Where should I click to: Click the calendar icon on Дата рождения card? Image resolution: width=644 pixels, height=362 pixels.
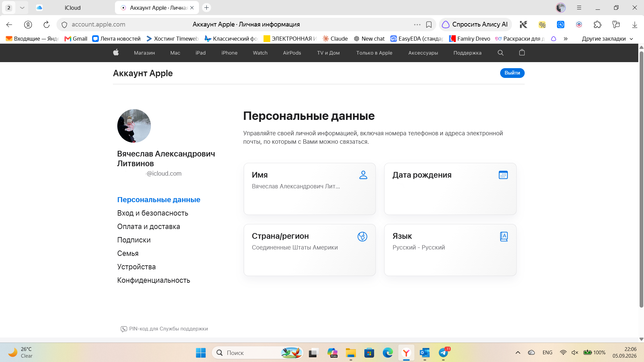click(503, 175)
